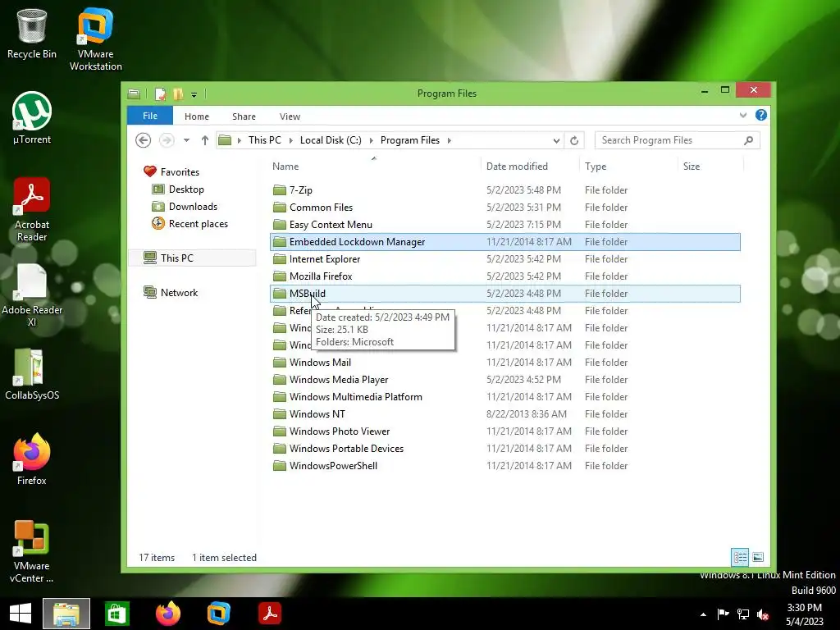Expand the arrow after This PC breadcrumb
Viewport: 840px width, 630px height.
(x=291, y=140)
